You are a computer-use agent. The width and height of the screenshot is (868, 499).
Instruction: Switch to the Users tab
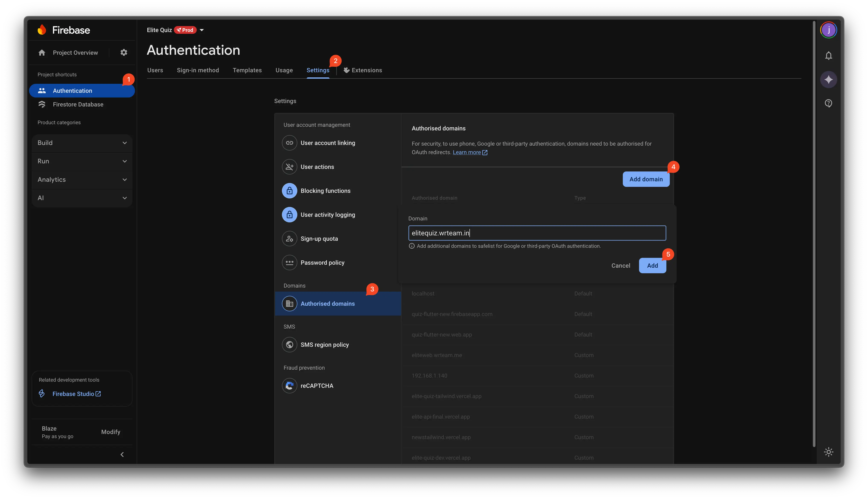tap(155, 70)
